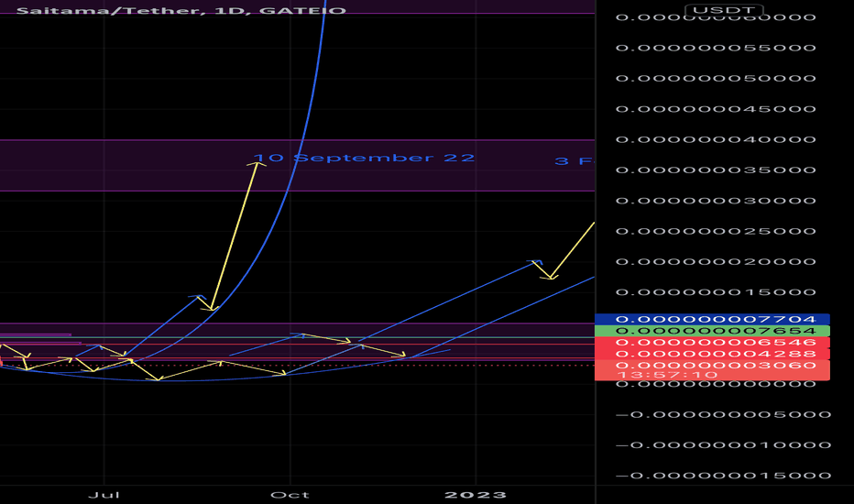Select the Saitama/Tether, 1D, GATEIO chart title
The height and width of the screenshot is (504, 854).
pos(181,10)
